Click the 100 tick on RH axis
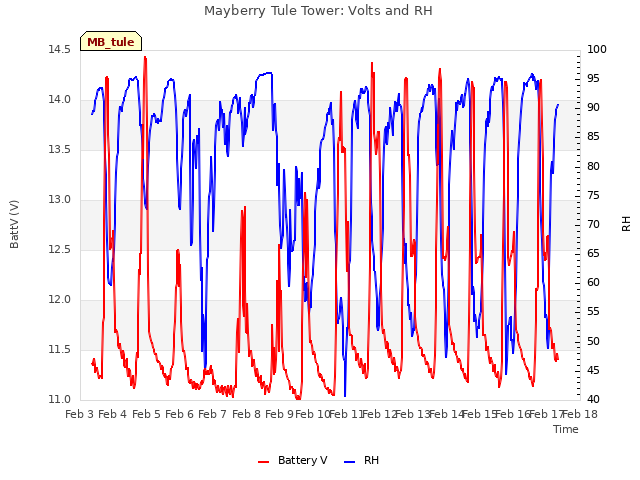 [x=597, y=49]
